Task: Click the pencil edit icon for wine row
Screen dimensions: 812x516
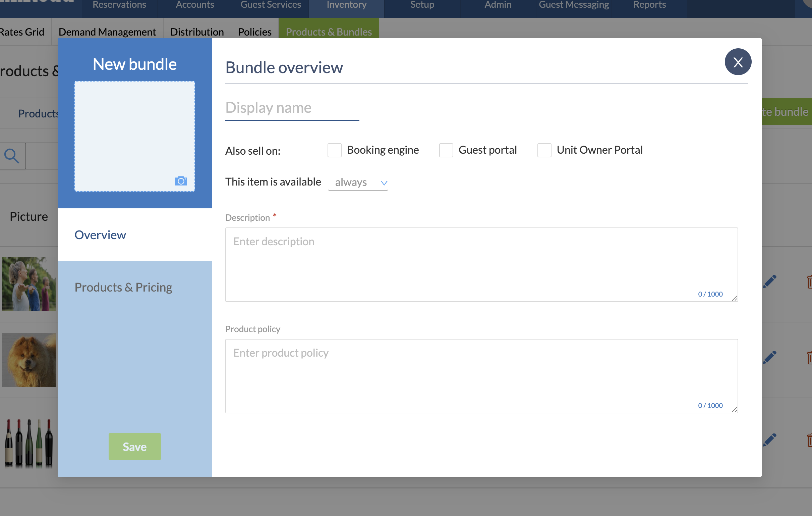Action: [x=770, y=440]
